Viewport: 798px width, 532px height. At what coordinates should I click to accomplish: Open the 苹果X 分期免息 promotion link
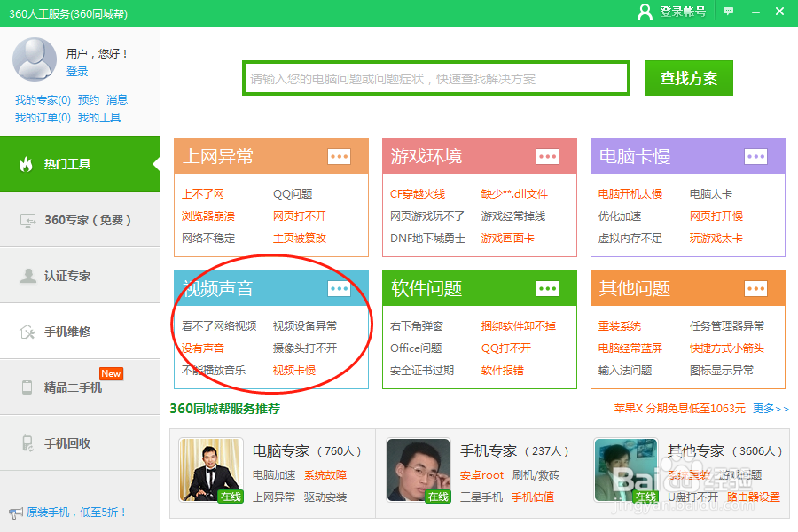click(679, 408)
